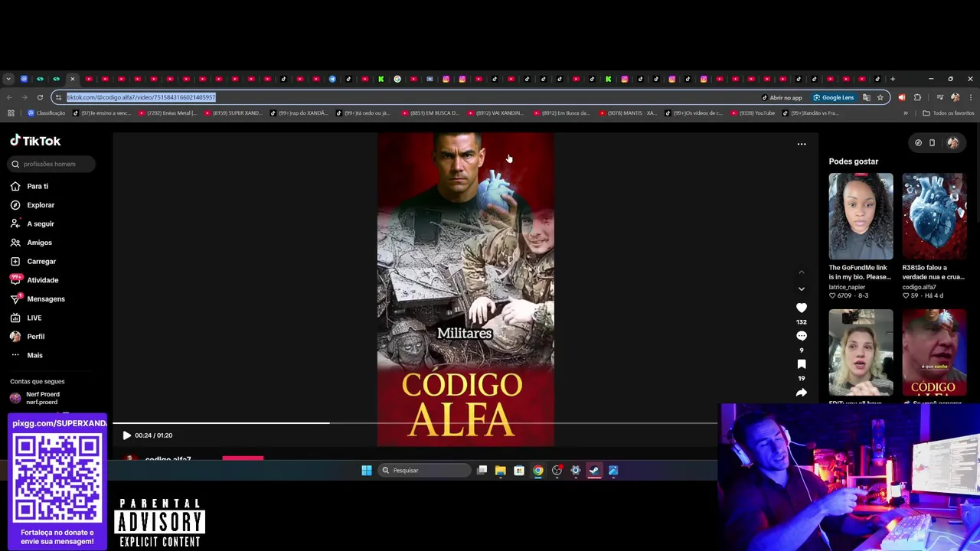Open translate page icon
The image size is (980, 551).
pos(867,98)
